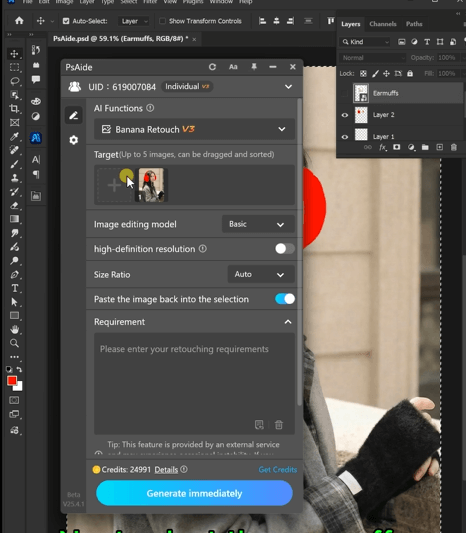Open the Filter menu

click(150, 2)
